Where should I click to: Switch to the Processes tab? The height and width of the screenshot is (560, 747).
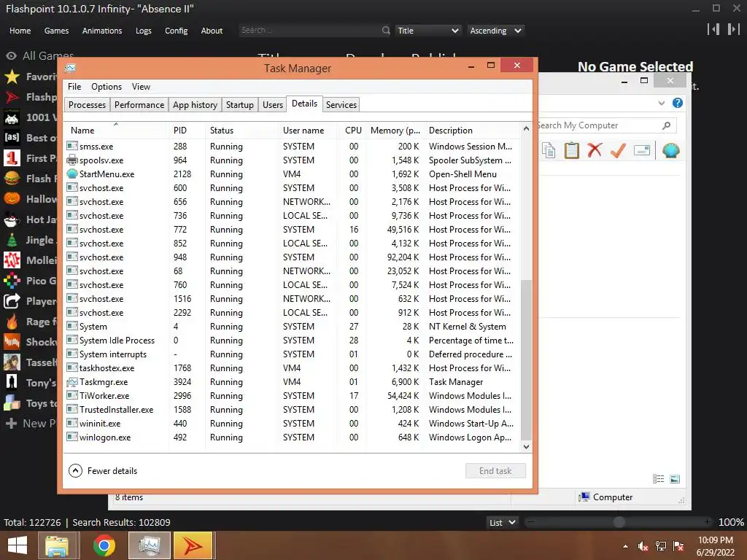[x=88, y=105]
